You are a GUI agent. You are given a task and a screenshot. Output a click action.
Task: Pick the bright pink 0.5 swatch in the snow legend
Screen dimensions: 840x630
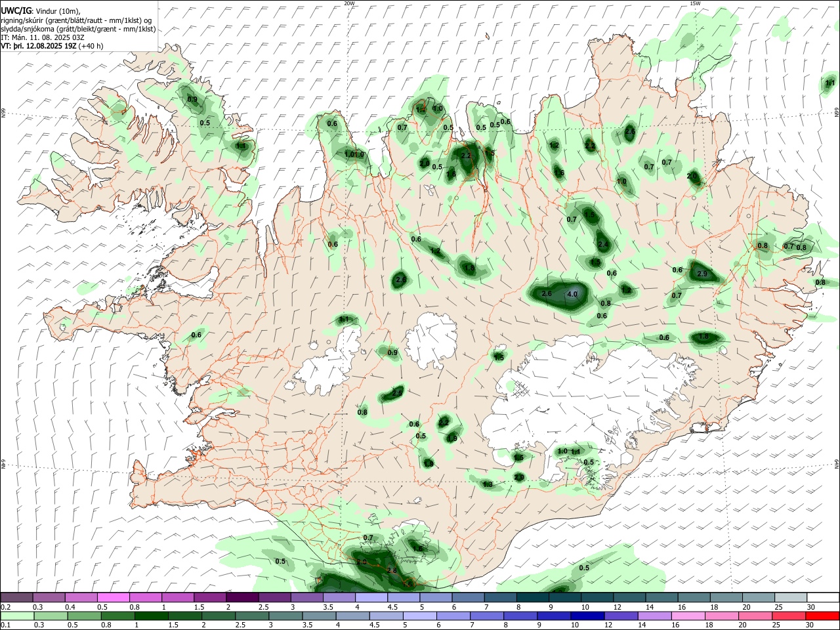click(113, 597)
